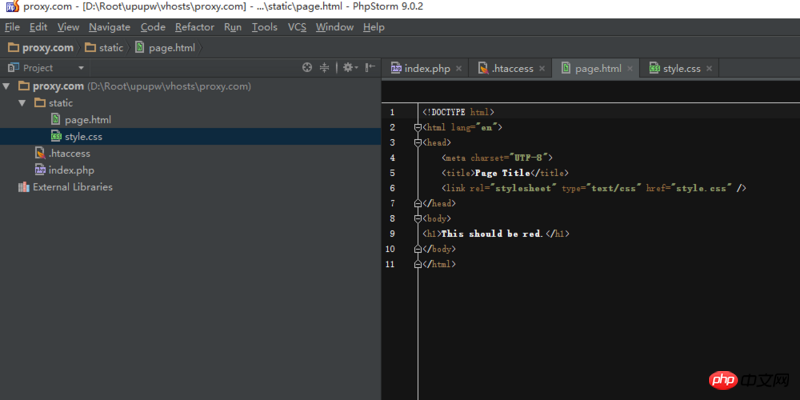Click the Collapse All icon in Project panel
This screenshot has height=400, width=800.
pyautogui.click(x=324, y=68)
